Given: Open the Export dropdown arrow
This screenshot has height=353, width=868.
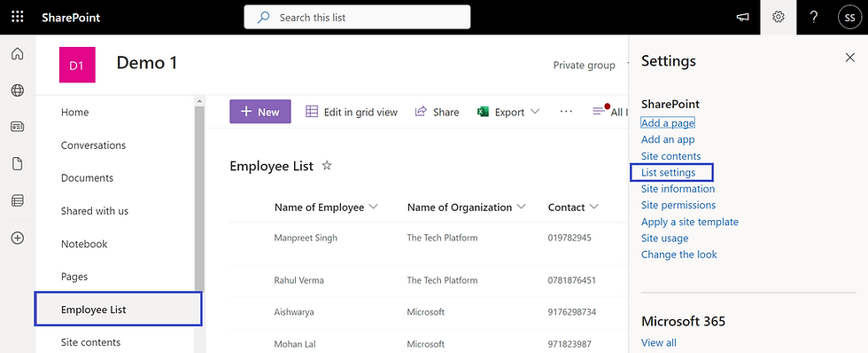Looking at the screenshot, I should coord(535,112).
